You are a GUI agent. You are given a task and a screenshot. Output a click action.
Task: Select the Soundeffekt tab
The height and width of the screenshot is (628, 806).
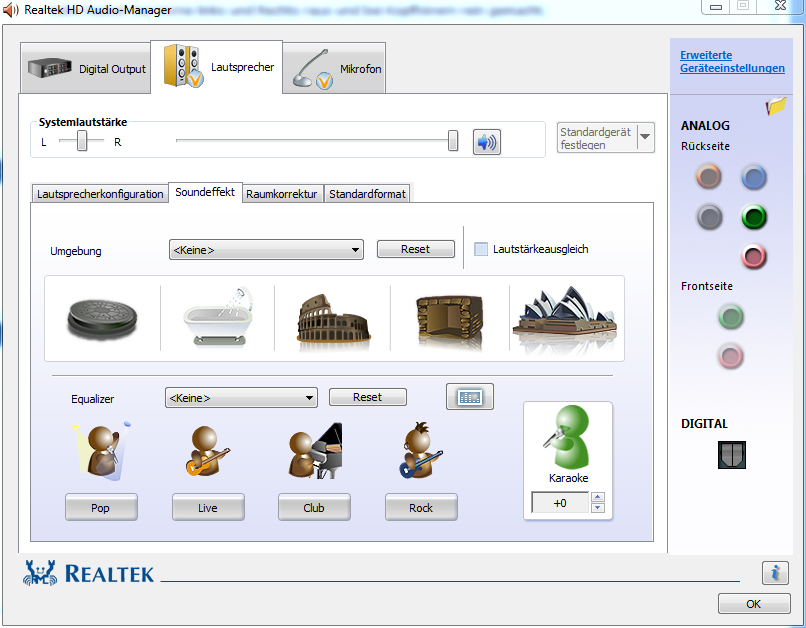(x=205, y=192)
